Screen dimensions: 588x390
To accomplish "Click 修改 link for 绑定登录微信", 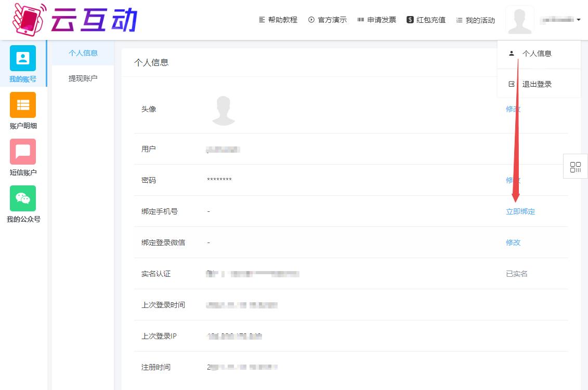I will (x=513, y=243).
